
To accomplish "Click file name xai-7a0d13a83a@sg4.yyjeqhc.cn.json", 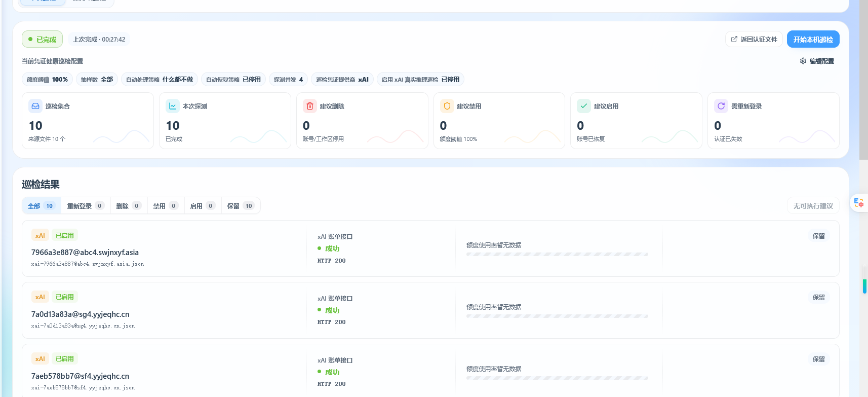I will [x=83, y=326].
